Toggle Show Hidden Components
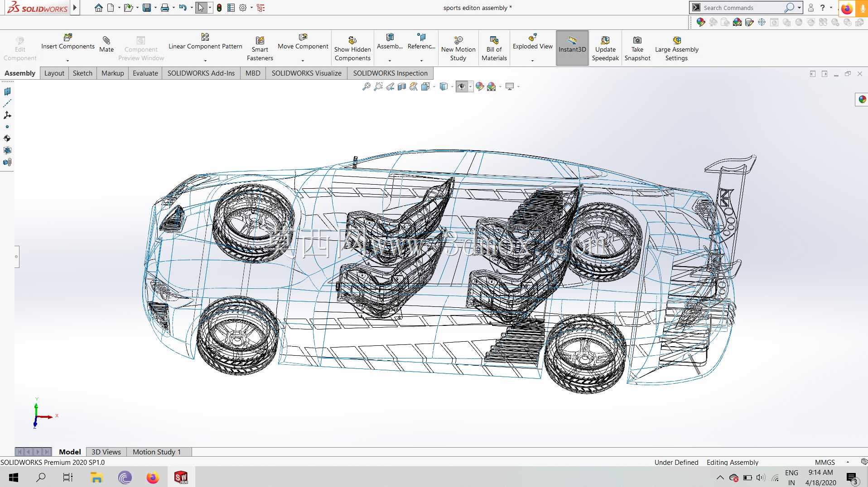Screen dimensions: 868x487 pos(352,48)
